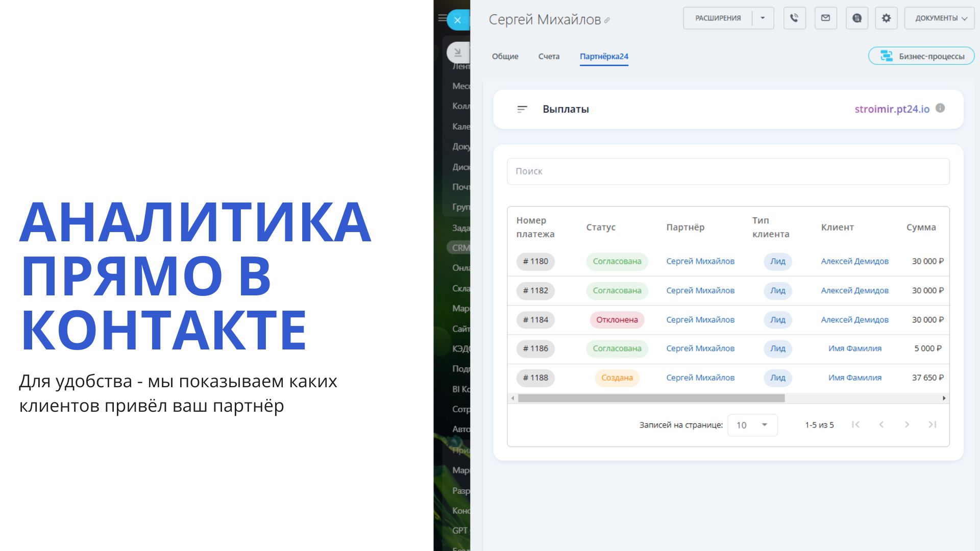Click the info icon beside stroimir.pt24.io
The height and width of the screenshot is (551, 980).
(940, 108)
